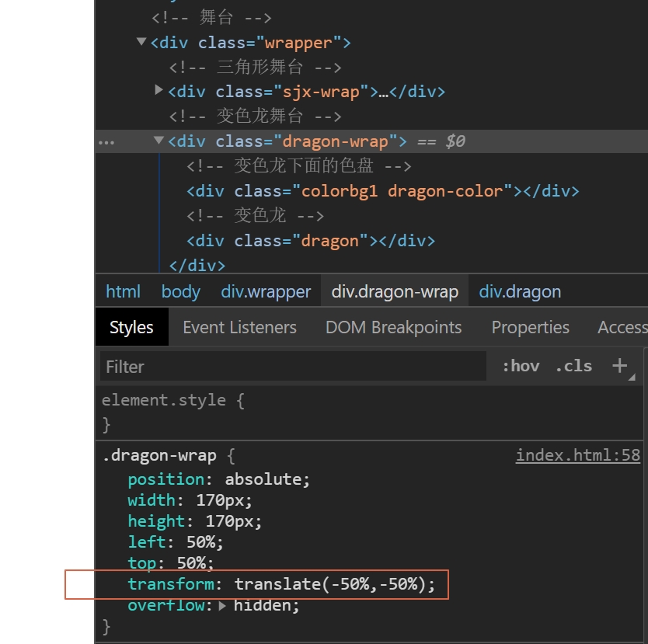The width and height of the screenshot is (648, 644).
Task: Click the overflow property name
Action: tap(166, 606)
